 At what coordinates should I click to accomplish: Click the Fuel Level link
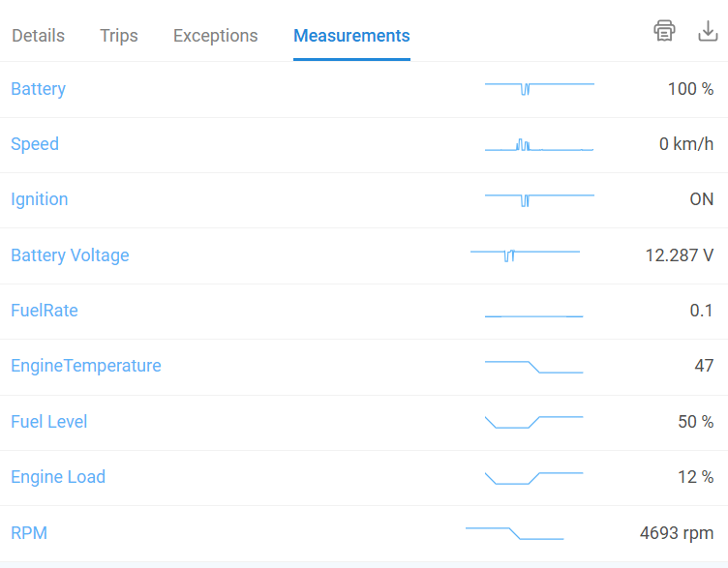(49, 422)
